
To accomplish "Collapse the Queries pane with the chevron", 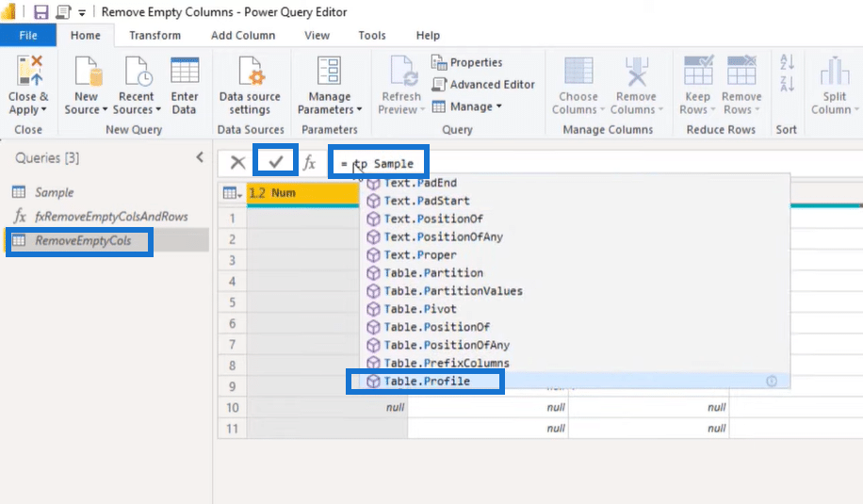I will point(200,158).
